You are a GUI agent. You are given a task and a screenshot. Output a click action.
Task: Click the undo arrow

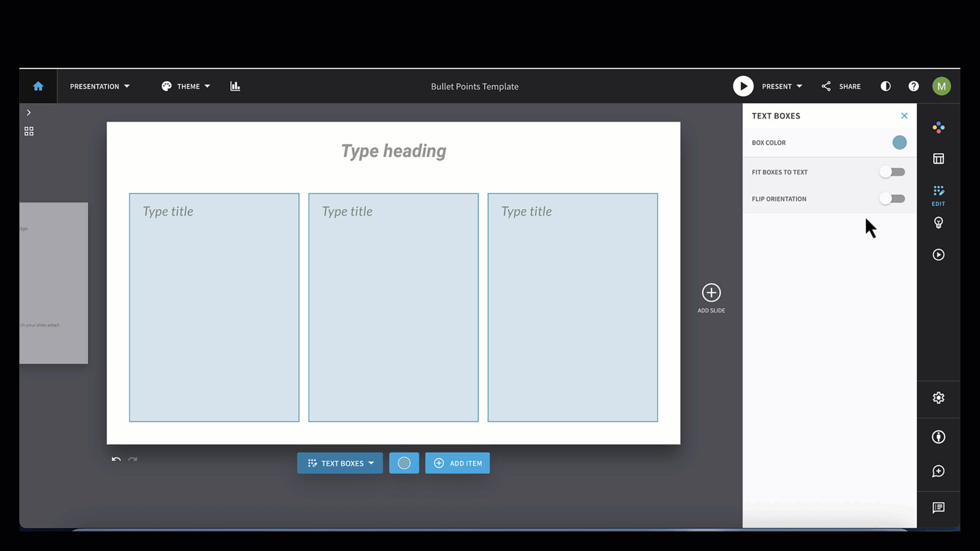pos(116,459)
